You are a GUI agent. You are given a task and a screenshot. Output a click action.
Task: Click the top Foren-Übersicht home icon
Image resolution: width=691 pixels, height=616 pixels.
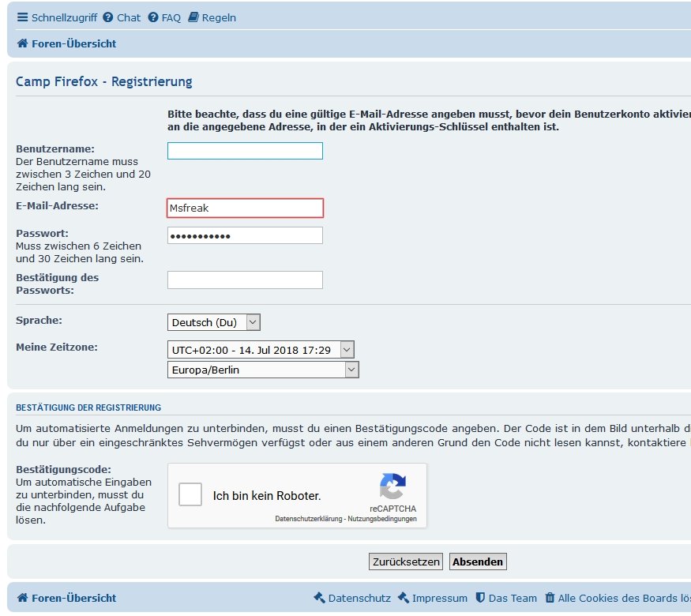click(22, 43)
